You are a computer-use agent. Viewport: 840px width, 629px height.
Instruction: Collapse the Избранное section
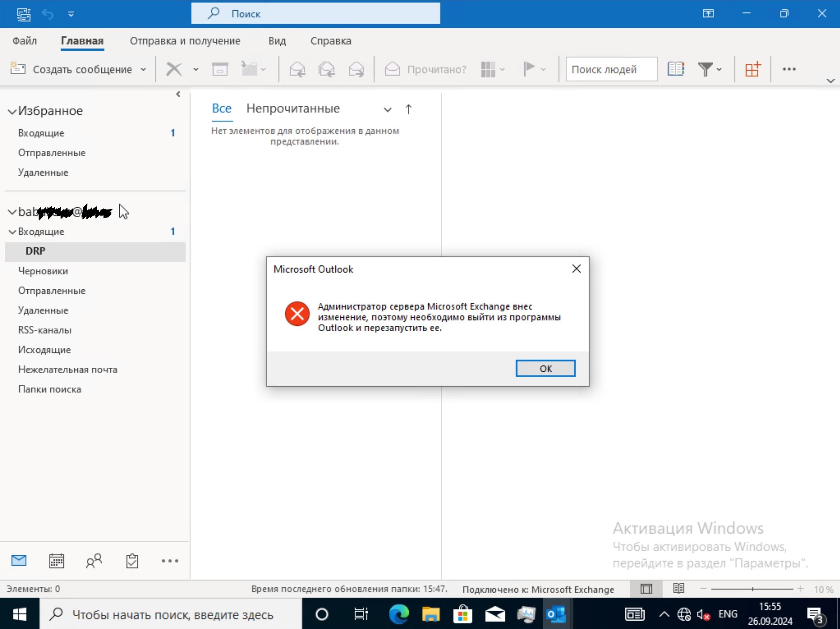click(12, 111)
